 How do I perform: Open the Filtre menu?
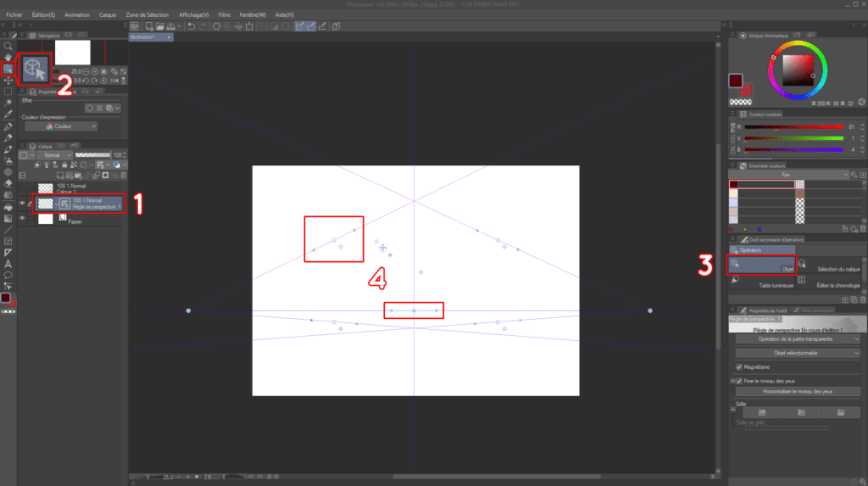224,15
